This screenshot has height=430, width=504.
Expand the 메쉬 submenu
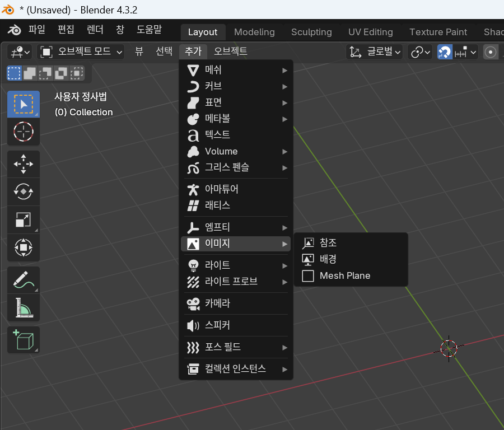click(236, 70)
